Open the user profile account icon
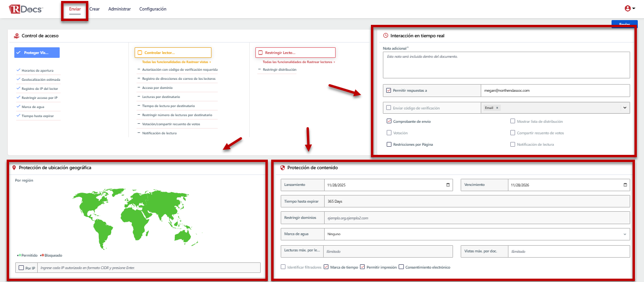This screenshot has width=644, height=282. [x=627, y=8]
